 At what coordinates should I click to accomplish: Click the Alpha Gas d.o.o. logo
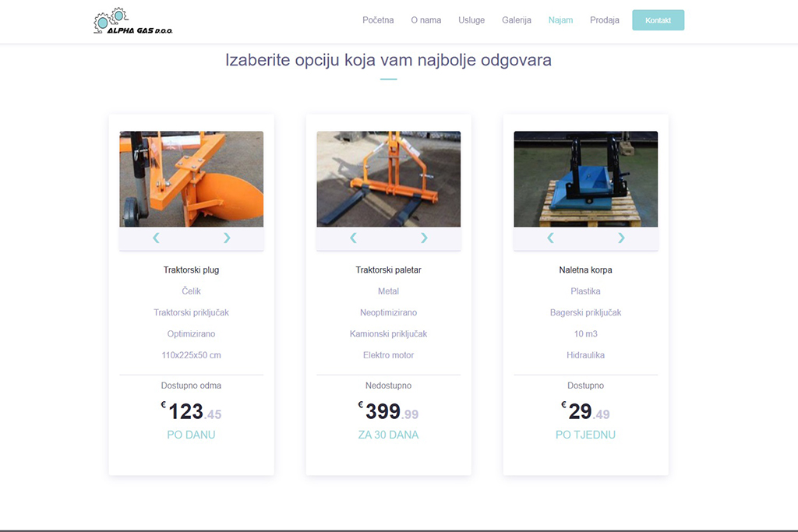click(133, 21)
